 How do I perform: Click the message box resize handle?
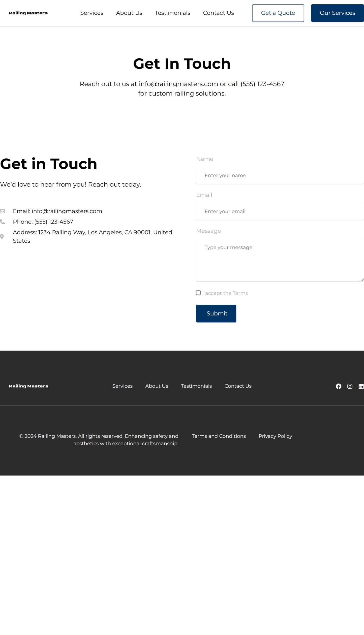coord(362,279)
